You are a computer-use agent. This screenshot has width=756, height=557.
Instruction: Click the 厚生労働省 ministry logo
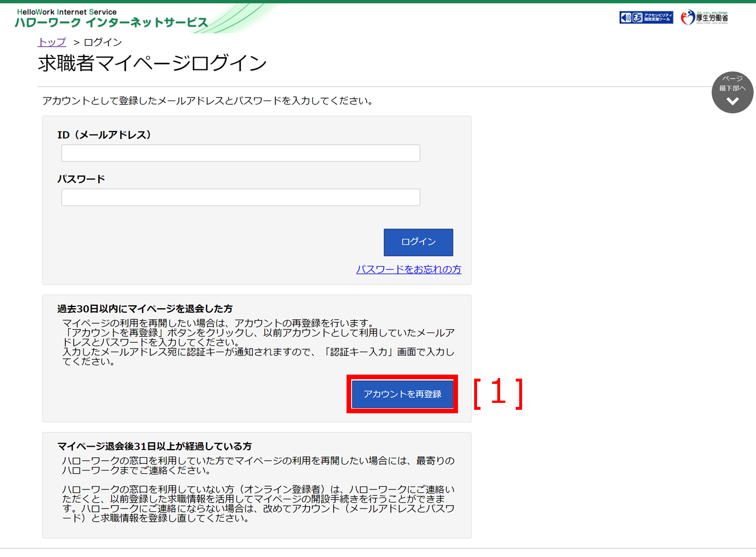(704, 17)
